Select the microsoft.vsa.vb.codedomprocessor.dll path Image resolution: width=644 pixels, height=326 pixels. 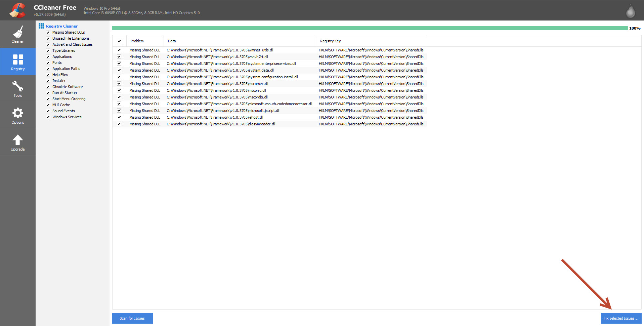click(240, 104)
